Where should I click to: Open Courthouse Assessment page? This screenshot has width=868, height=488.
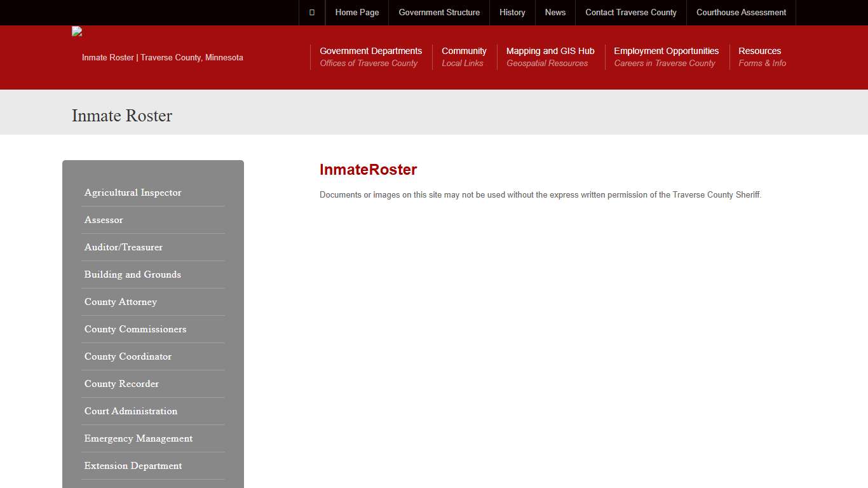point(741,13)
